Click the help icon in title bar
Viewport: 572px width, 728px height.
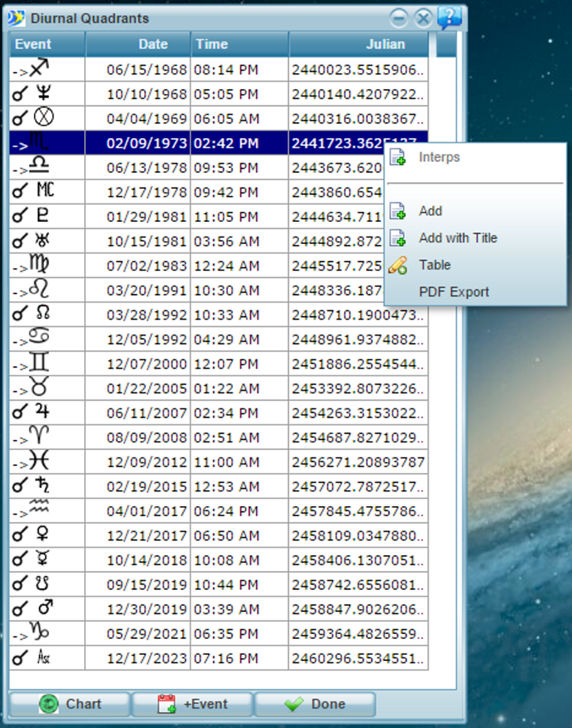tap(449, 17)
